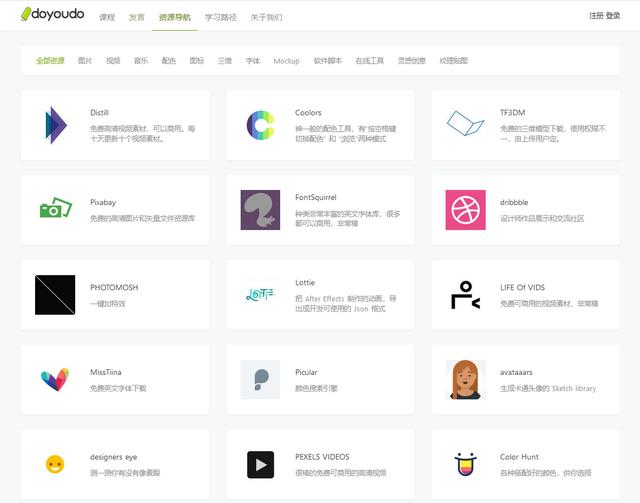Click the Lottie teal logo icon
This screenshot has width=640, height=503.
[260, 294]
